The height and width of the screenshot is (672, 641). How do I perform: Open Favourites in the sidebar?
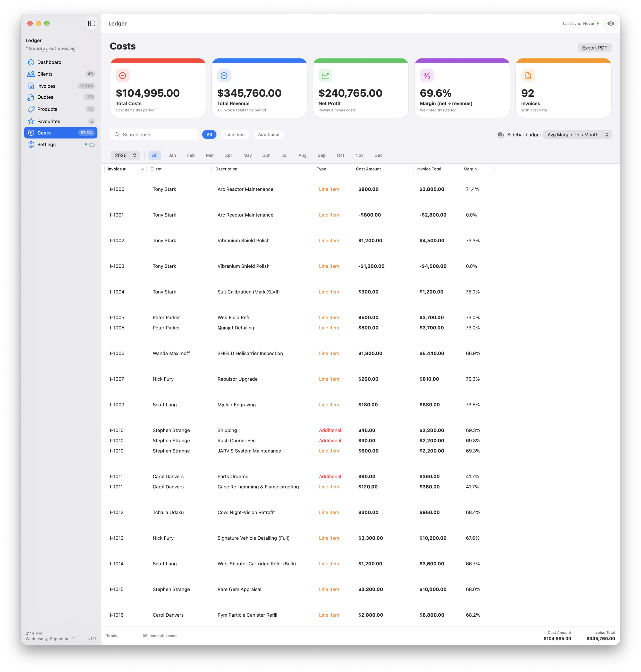pyautogui.click(x=61, y=121)
